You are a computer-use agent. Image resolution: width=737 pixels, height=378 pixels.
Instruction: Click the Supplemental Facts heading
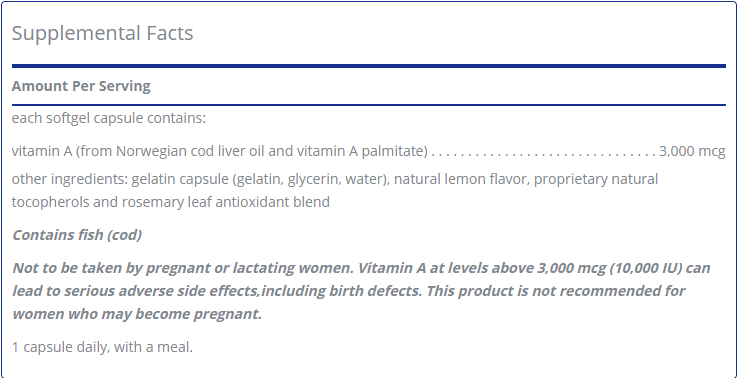click(102, 33)
